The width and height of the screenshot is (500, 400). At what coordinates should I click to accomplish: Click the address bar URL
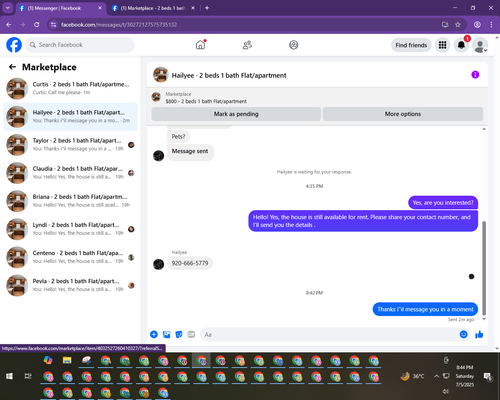pos(119,25)
